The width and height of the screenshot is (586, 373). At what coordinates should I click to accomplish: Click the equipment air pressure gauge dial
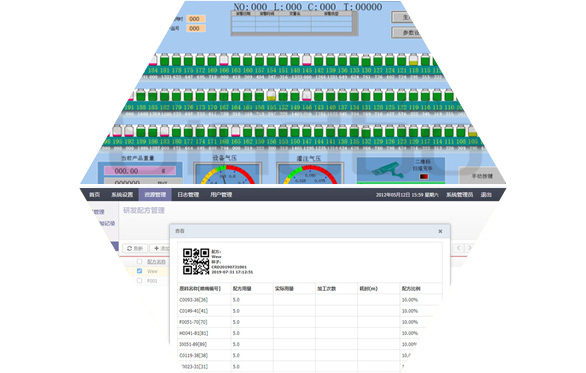227,174
